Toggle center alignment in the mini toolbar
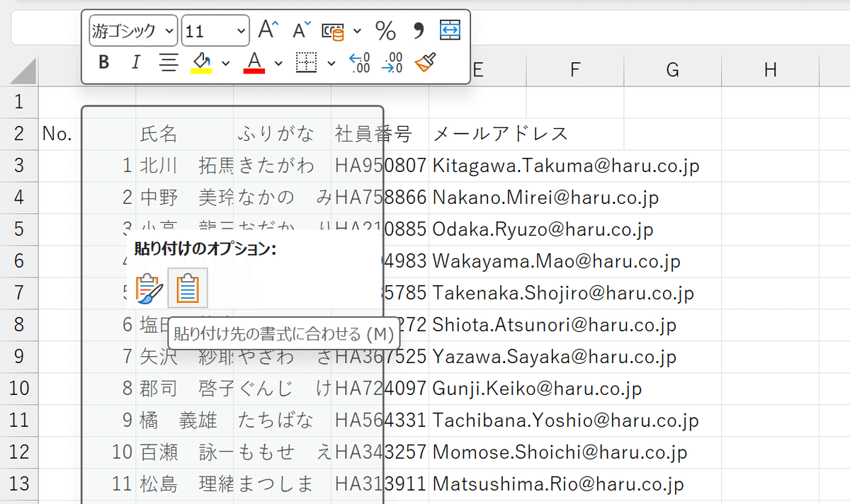850x504 pixels. [169, 62]
